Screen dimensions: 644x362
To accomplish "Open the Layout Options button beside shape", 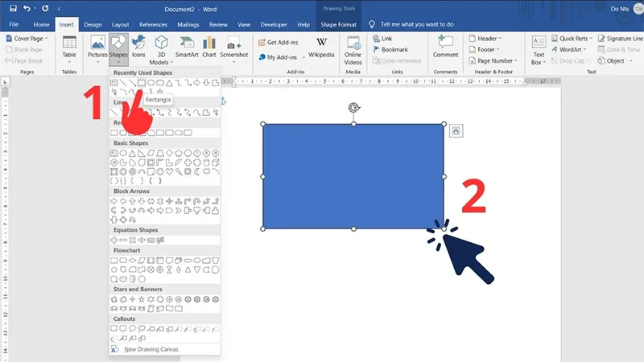I will tap(456, 130).
